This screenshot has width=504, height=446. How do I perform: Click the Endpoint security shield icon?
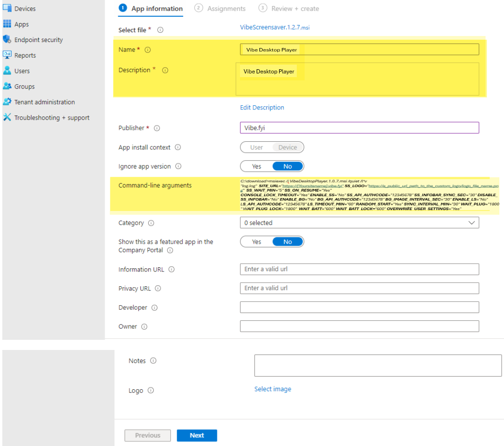point(7,39)
